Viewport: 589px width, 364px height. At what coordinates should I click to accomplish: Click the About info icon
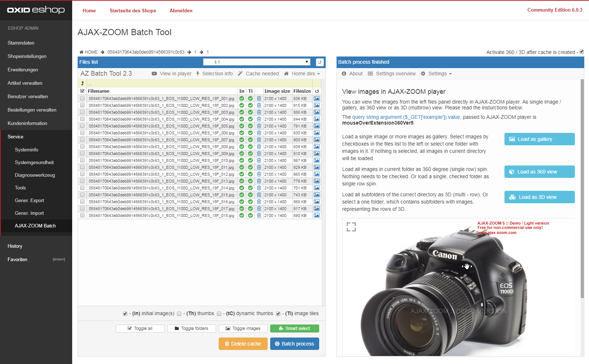(x=344, y=74)
